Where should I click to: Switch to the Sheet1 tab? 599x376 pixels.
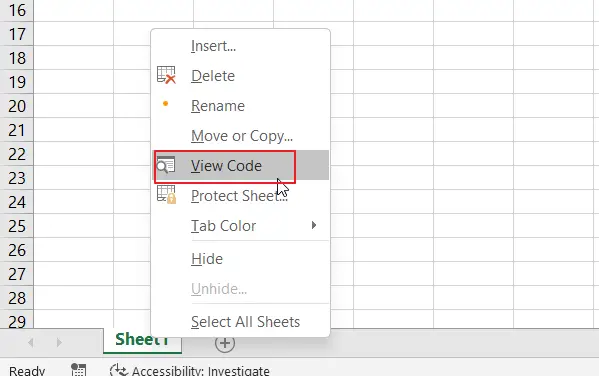(x=142, y=340)
